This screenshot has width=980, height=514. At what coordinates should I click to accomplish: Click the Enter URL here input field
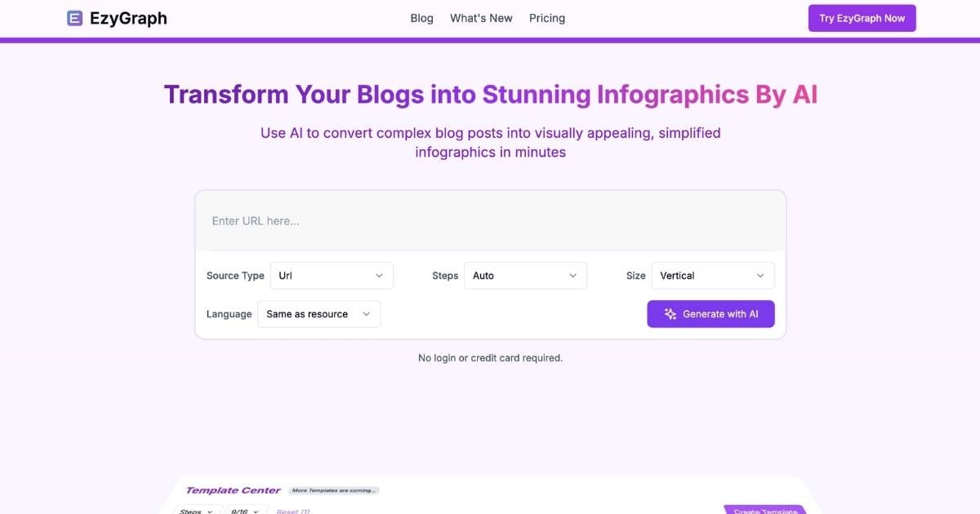(x=490, y=220)
